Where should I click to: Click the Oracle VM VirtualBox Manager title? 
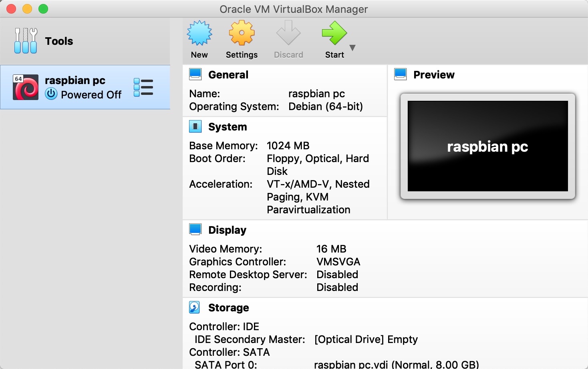[x=294, y=9]
